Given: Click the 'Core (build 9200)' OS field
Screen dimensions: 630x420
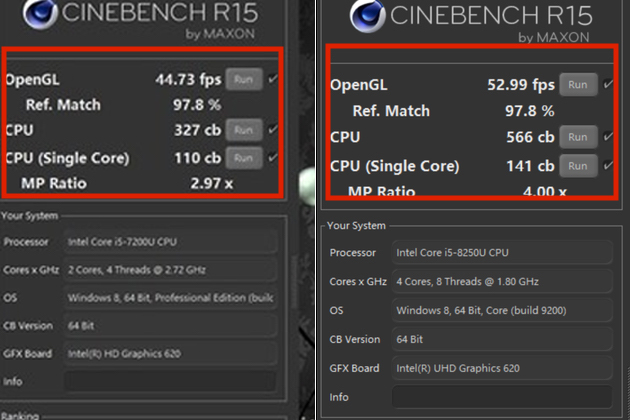Looking at the screenshot, I should tap(502, 310).
